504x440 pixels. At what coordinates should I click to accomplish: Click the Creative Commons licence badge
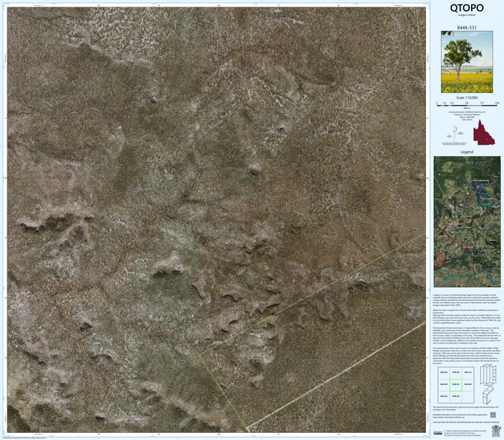point(438,433)
